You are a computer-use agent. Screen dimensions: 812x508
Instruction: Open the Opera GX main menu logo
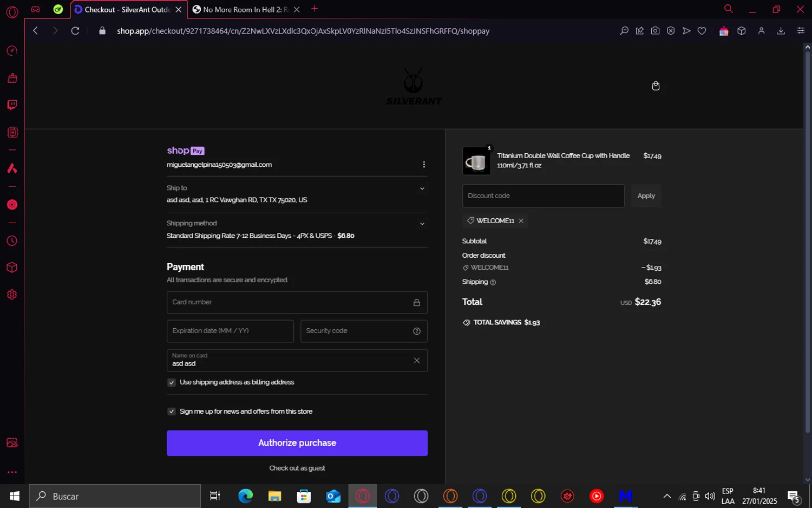[12, 11]
